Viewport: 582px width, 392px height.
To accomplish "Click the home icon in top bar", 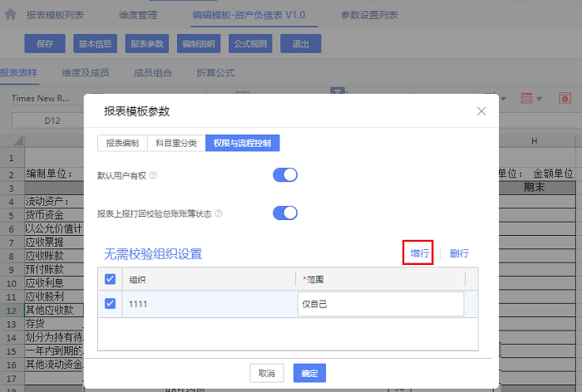I will 10,15.
